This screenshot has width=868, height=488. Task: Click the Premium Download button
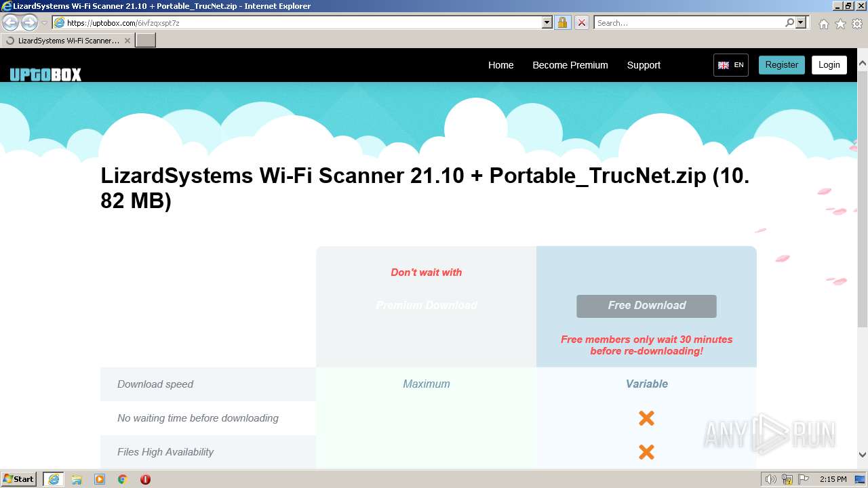pyautogui.click(x=427, y=306)
